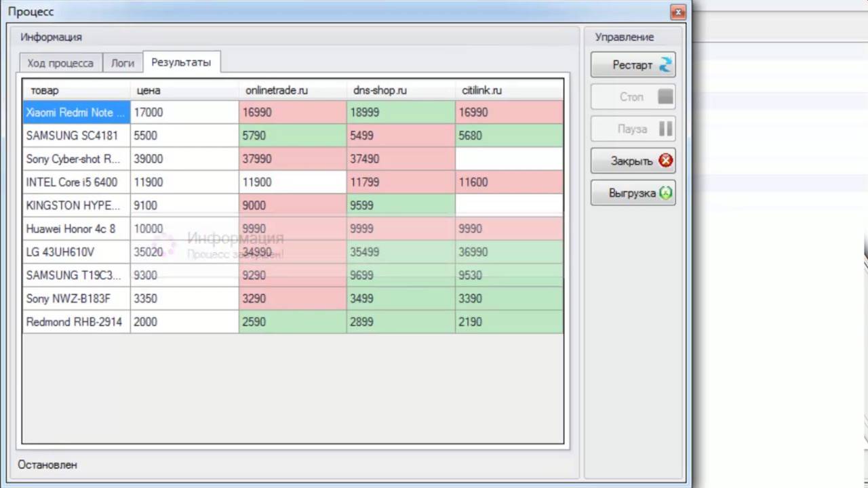Image resolution: width=868 pixels, height=488 pixels.
Task: Click the Выгрузка export button
Action: (x=633, y=193)
